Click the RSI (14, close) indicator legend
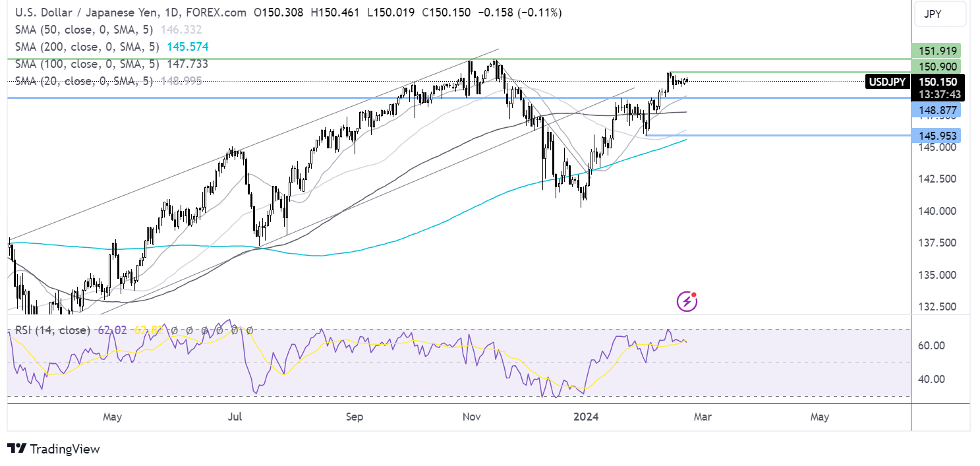The height and width of the screenshot is (466, 980). coord(51,330)
